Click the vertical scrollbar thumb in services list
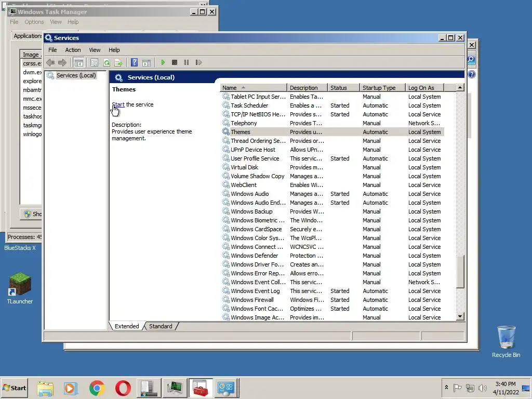Image resolution: width=532 pixels, height=399 pixels. (460, 272)
